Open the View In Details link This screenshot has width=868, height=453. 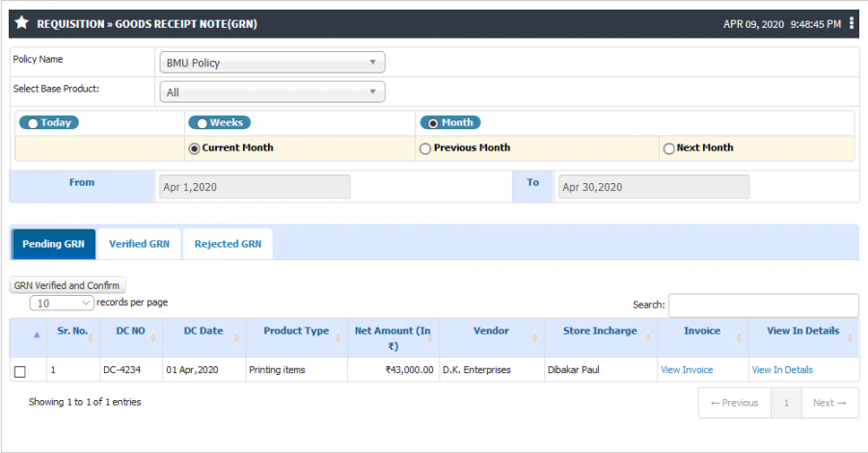coord(782,370)
